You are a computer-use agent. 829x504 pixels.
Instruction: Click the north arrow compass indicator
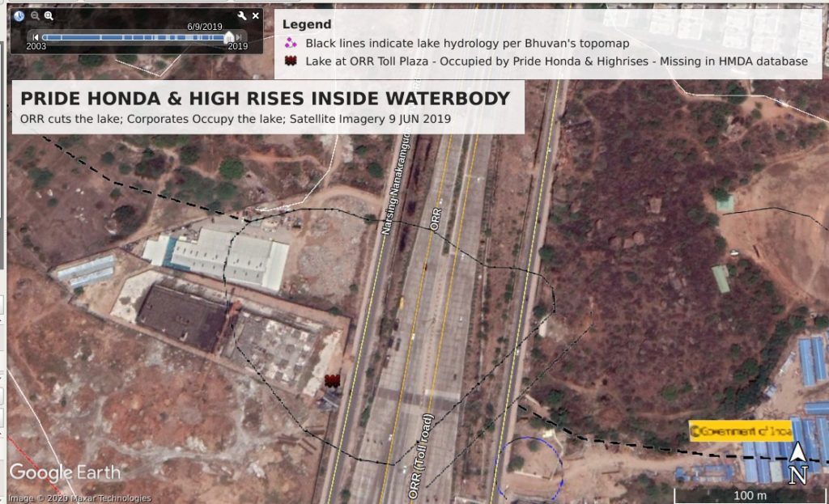797,464
